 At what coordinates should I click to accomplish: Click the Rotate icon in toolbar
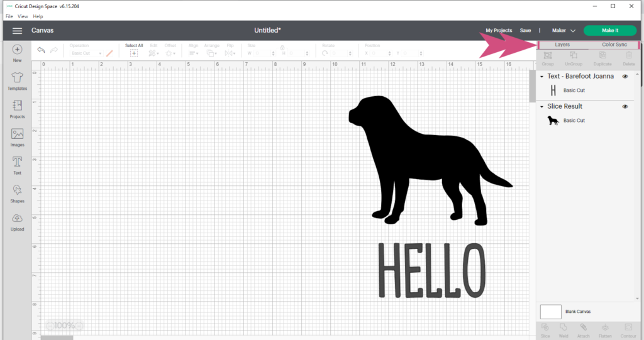(x=325, y=53)
